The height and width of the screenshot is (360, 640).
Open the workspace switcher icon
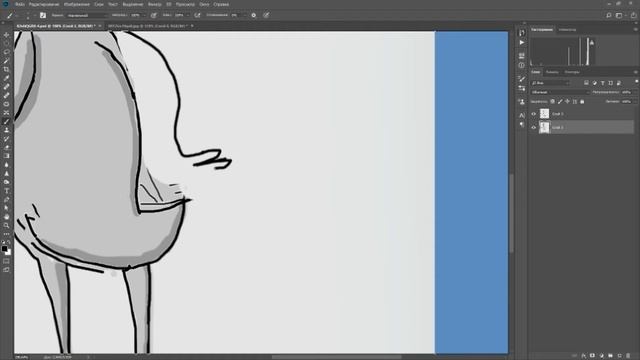[x=620, y=15]
